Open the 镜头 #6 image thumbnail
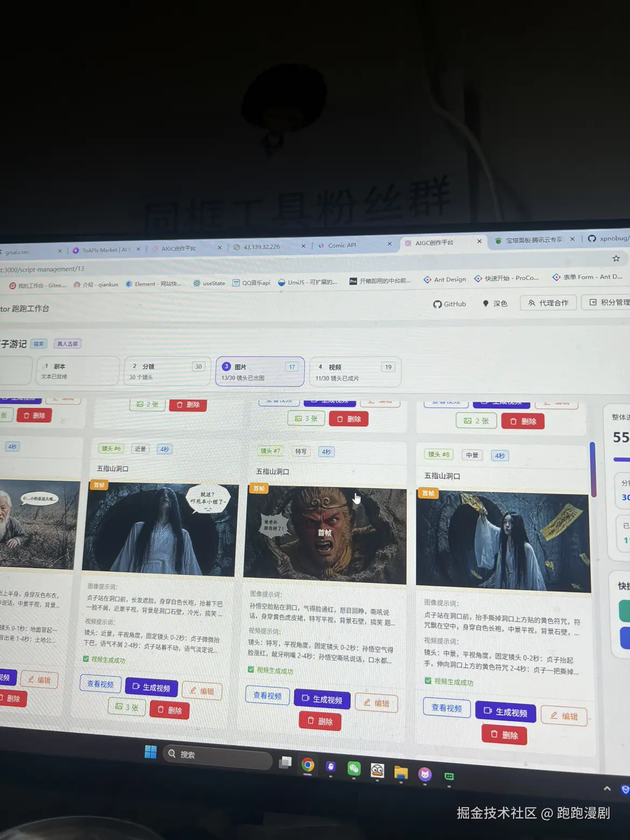Viewport: 630px width, 840px height. (160, 529)
